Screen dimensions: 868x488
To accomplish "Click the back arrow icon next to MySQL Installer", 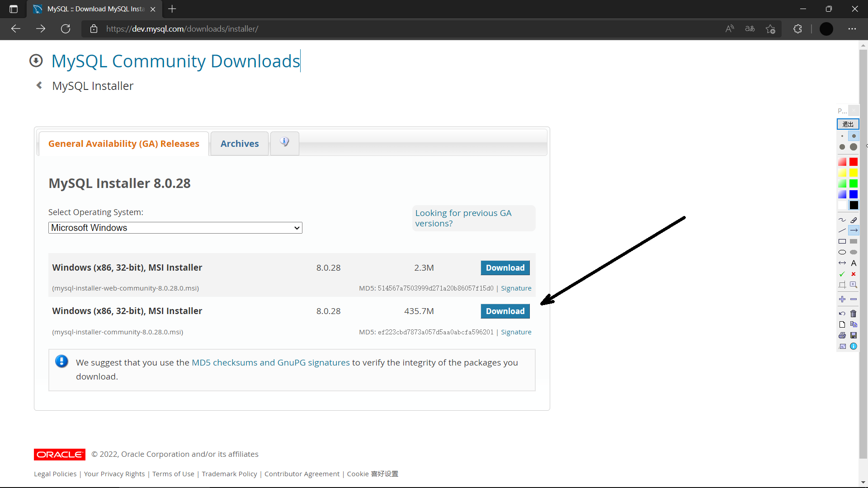I will click(39, 85).
